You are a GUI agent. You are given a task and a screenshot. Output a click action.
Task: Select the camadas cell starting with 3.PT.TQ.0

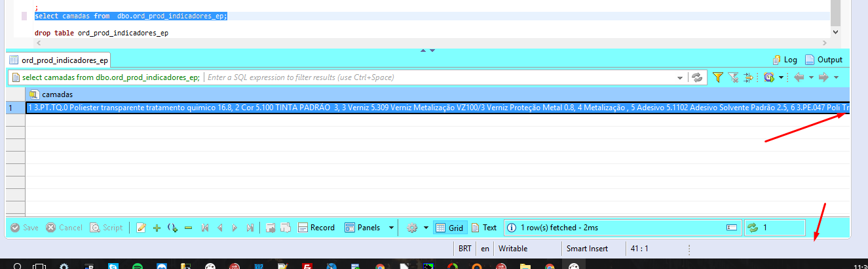(438, 108)
